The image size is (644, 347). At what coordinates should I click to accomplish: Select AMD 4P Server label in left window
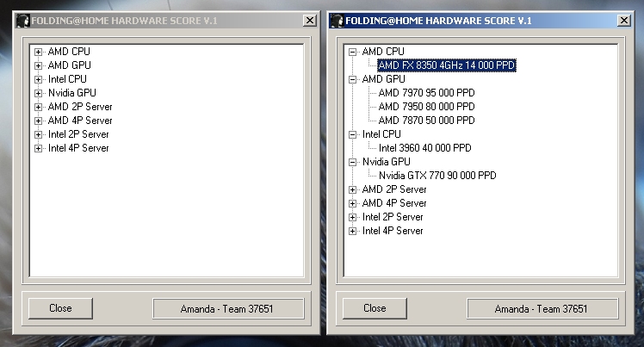pyautogui.click(x=80, y=121)
